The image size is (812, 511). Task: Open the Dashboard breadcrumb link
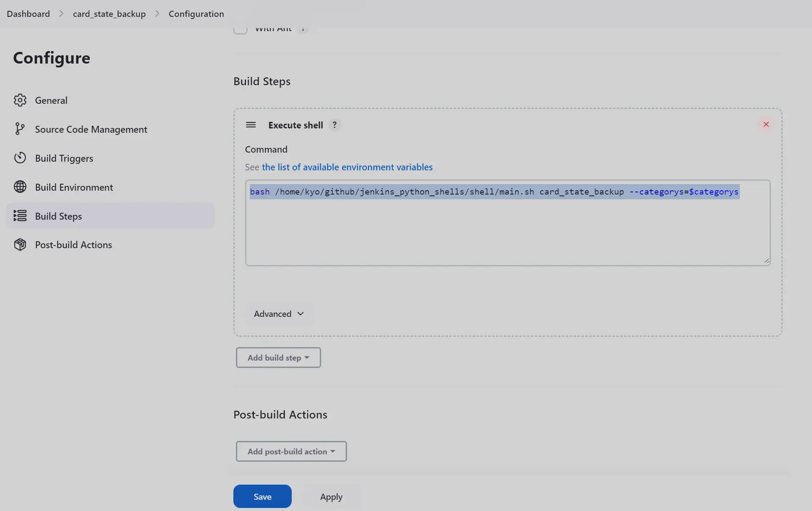(28, 14)
